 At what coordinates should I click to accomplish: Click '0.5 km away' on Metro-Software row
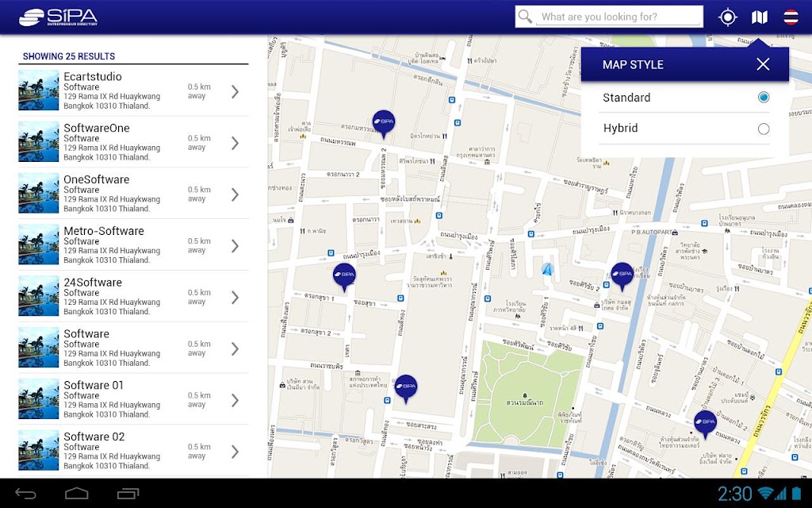199,245
